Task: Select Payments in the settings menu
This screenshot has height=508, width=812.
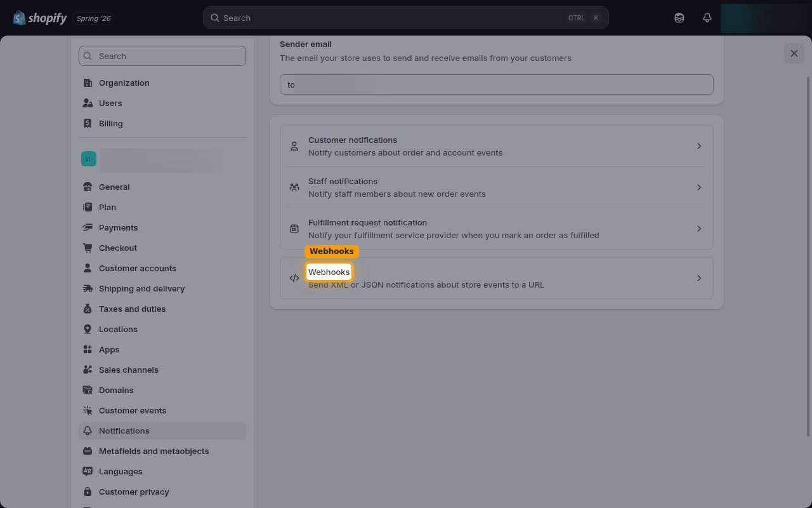Action: [x=162, y=227]
